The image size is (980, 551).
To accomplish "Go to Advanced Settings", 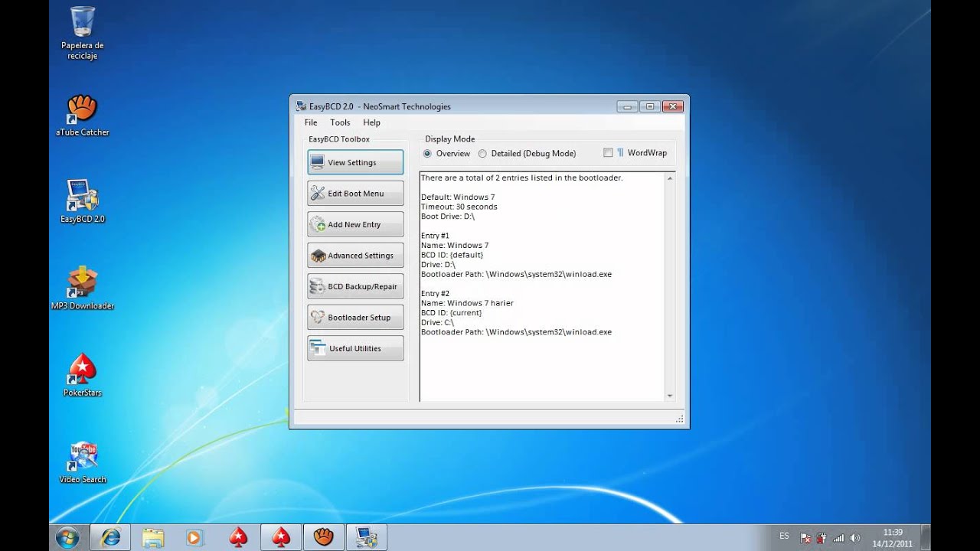I will tap(355, 256).
